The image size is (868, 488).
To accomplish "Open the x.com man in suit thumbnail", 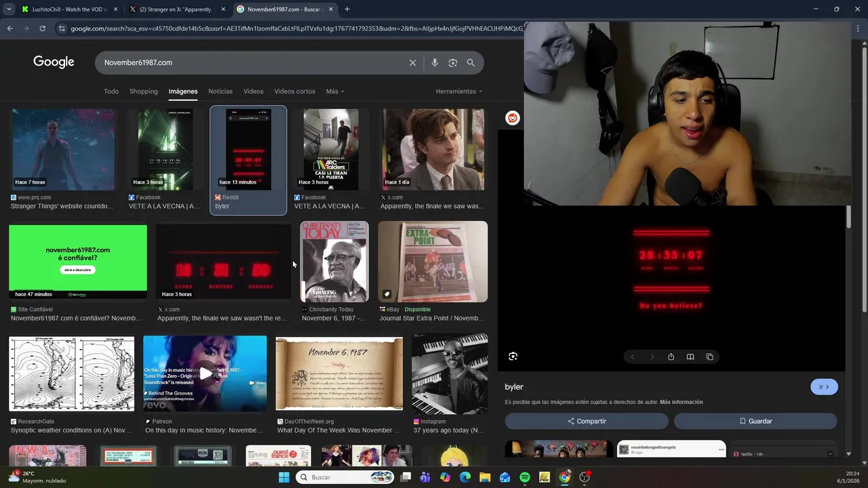I will pos(433,149).
